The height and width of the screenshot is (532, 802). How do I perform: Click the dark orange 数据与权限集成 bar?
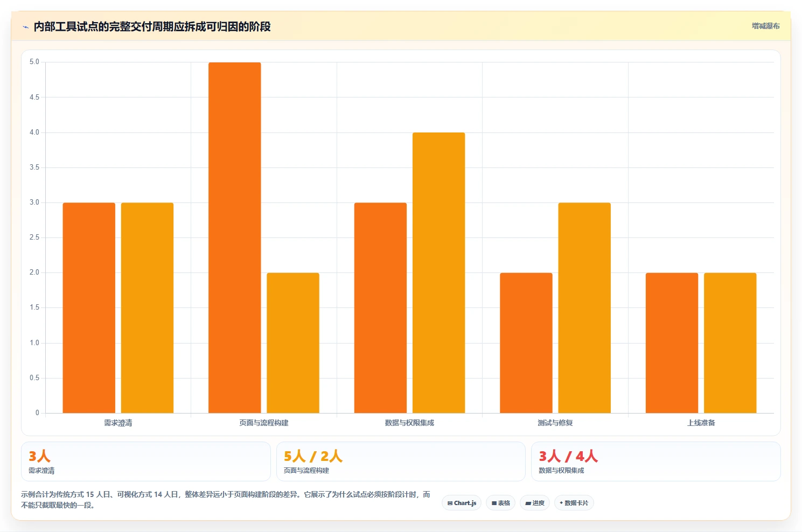380,308
